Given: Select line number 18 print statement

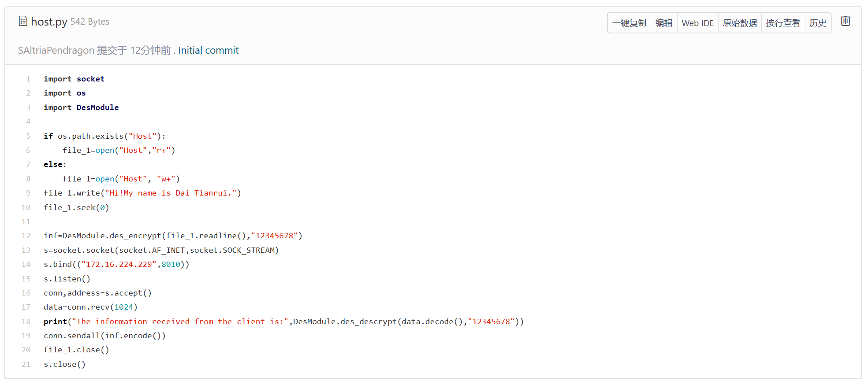Looking at the screenshot, I should pyautogui.click(x=26, y=321).
